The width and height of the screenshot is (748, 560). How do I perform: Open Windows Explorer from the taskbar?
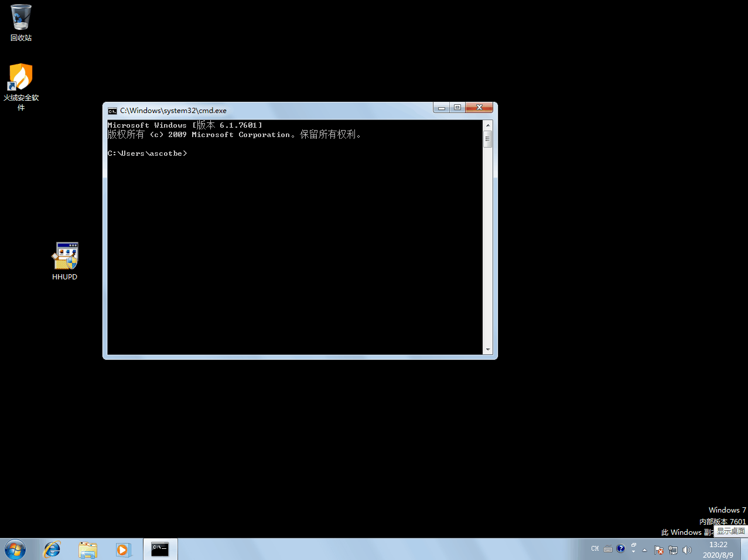click(x=88, y=549)
